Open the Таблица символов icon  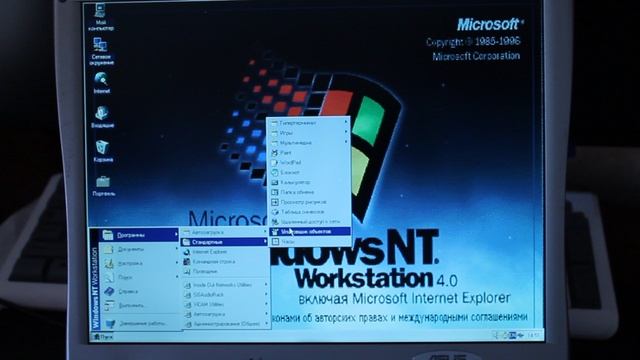tap(275, 212)
